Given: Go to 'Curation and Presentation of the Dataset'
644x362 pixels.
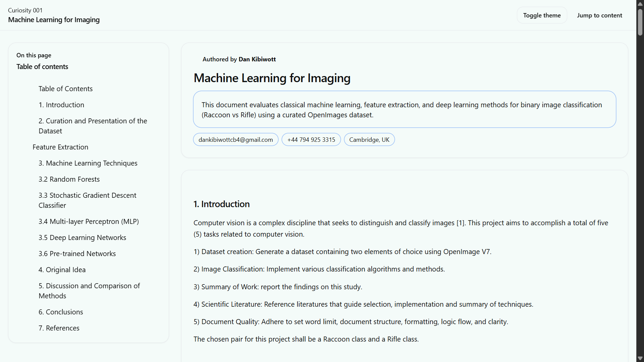Looking at the screenshot, I should pyautogui.click(x=93, y=126).
